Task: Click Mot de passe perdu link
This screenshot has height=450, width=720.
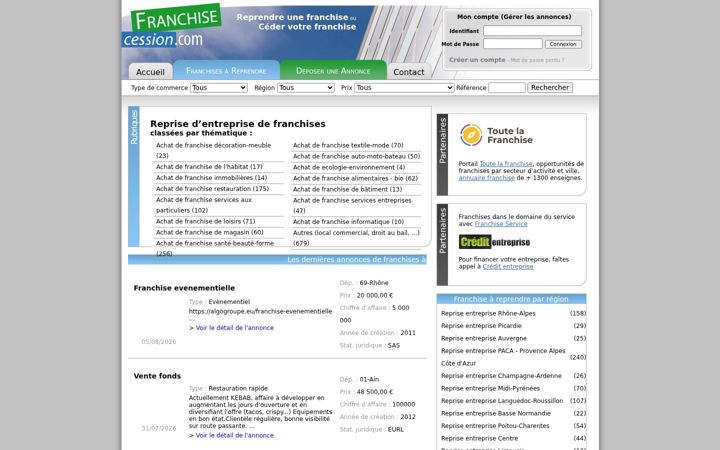Action: [x=537, y=60]
